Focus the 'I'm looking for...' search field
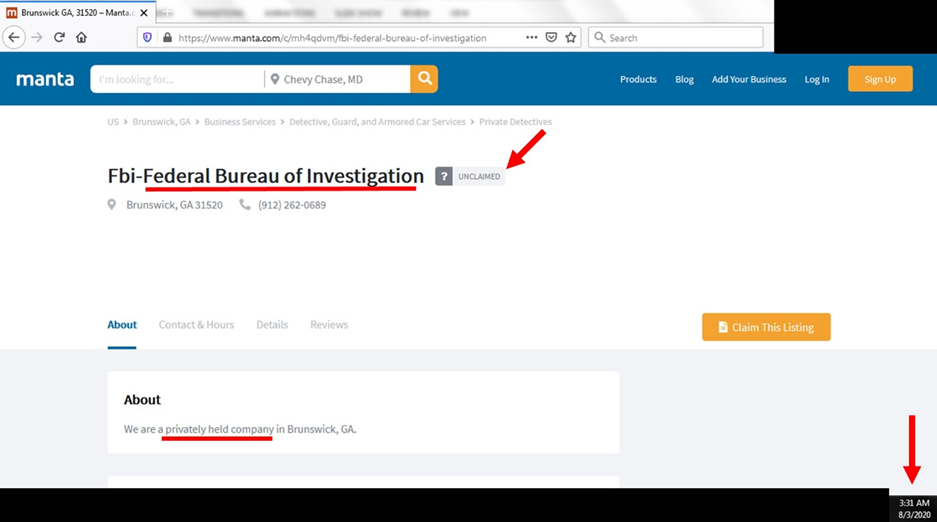Image resolution: width=937 pixels, height=522 pixels. point(177,79)
